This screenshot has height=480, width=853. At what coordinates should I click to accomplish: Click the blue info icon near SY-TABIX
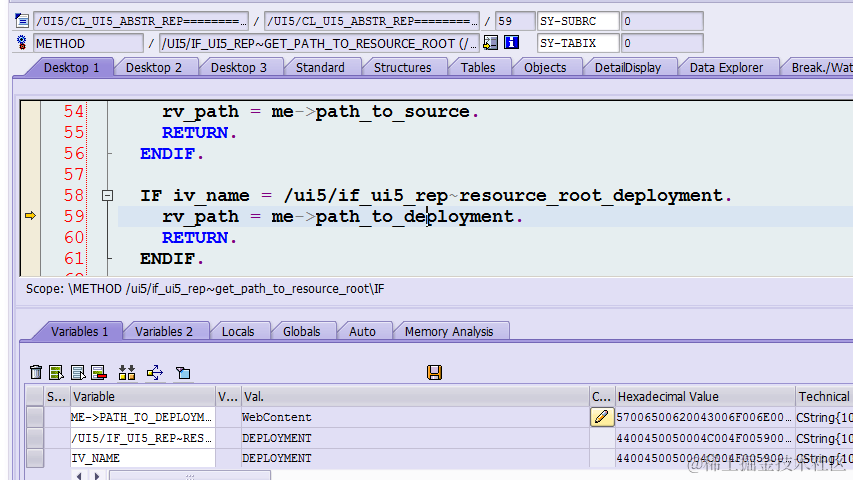tap(511, 42)
